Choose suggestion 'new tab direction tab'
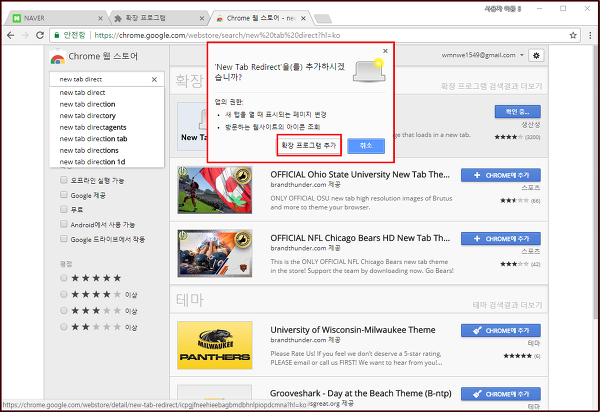 tap(107, 138)
